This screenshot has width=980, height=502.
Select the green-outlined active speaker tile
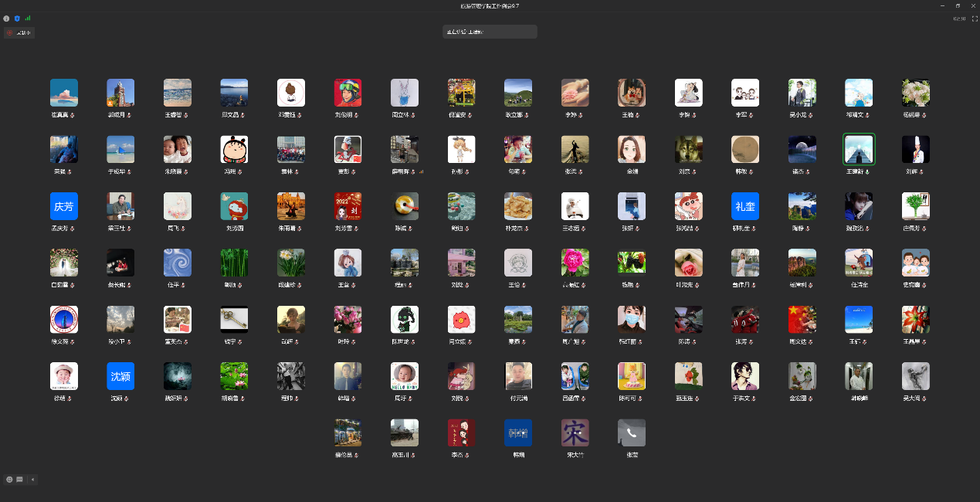[x=859, y=150]
